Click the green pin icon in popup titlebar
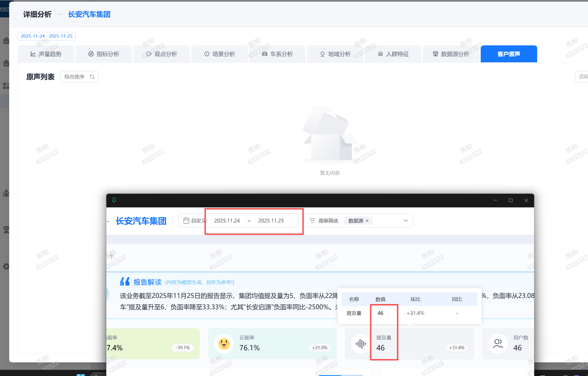 pos(114,200)
